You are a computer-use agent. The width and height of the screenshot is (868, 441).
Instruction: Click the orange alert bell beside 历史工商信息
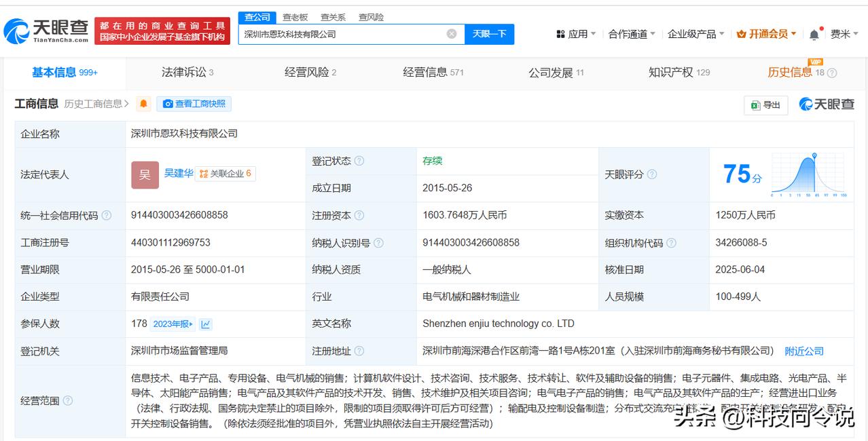click(x=143, y=104)
